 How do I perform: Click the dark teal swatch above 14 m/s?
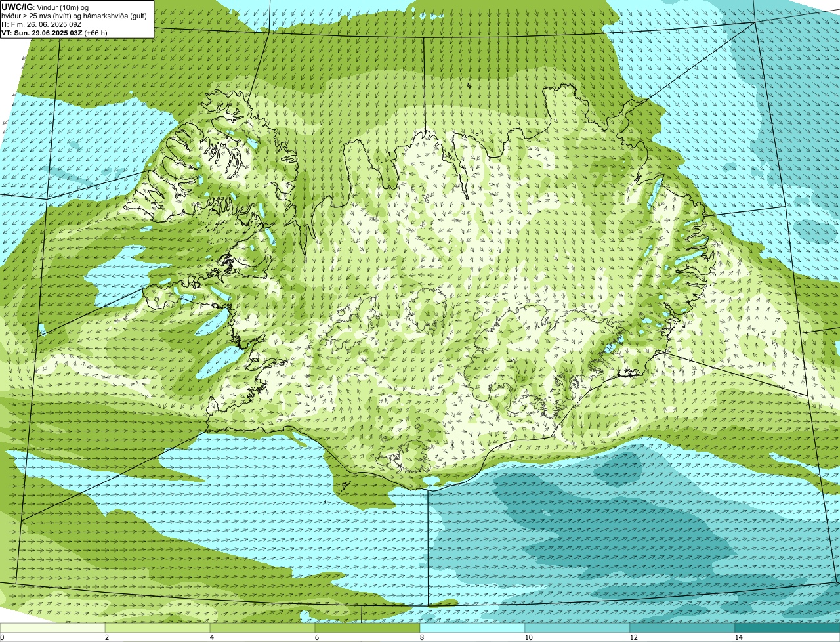pyautogui.click(x=787, y=628)
